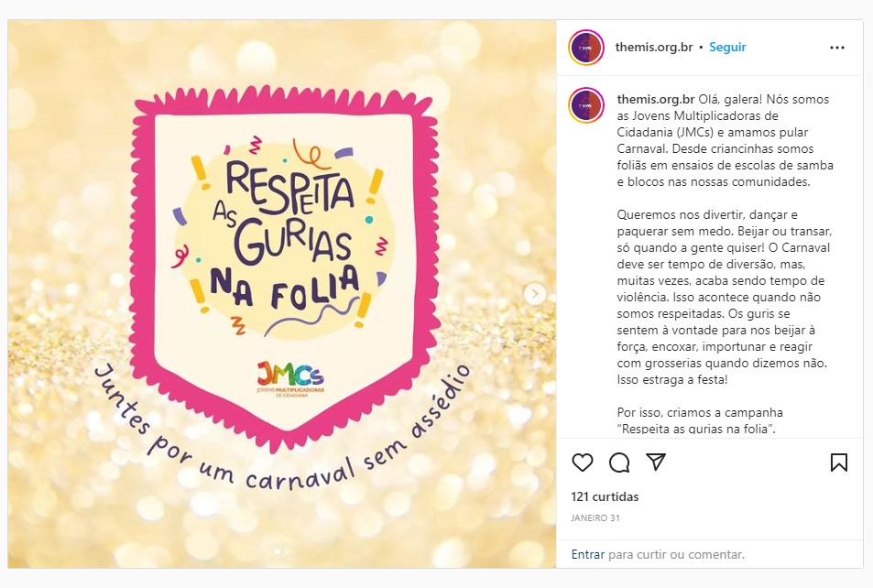Toggle saved status with the bookmark ribbon
Screen dimensions: 873x588
[x=838, y=463]
